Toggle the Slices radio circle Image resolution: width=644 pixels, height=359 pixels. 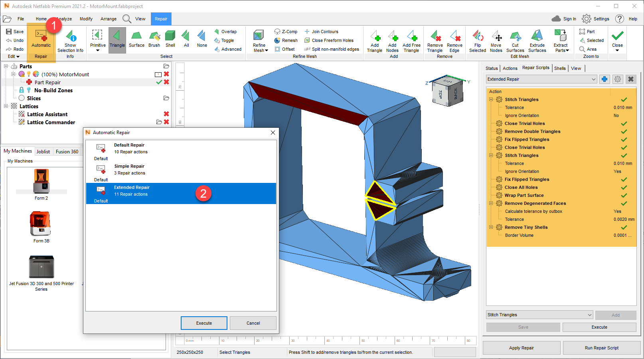click(22, 98)
